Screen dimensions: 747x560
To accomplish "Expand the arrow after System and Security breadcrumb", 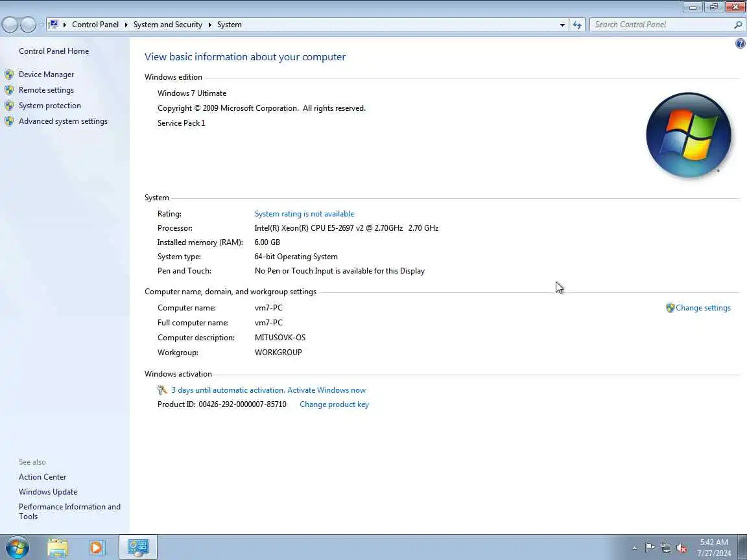I will (x=209, y=25).
